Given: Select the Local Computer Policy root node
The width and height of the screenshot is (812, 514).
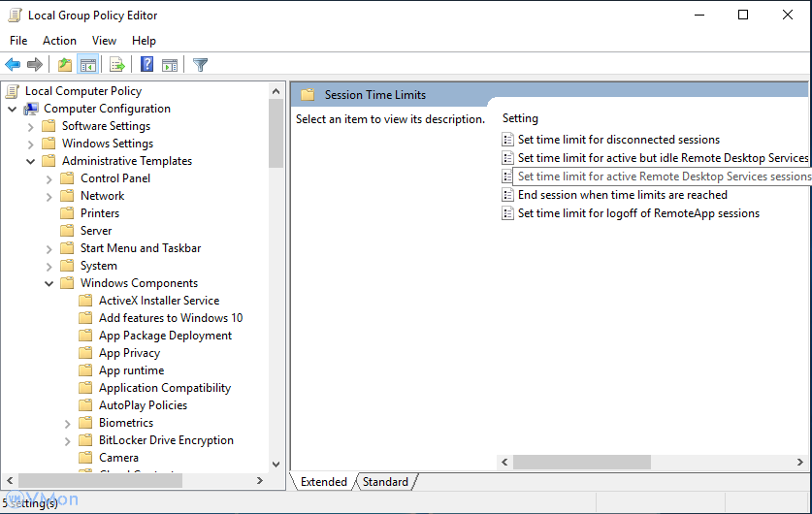Looking at the screenshot, I should coord(83,91).
